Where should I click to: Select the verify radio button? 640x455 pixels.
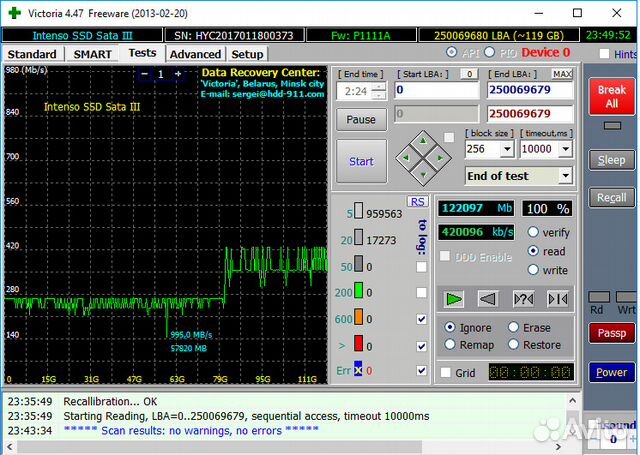[533, 232]
